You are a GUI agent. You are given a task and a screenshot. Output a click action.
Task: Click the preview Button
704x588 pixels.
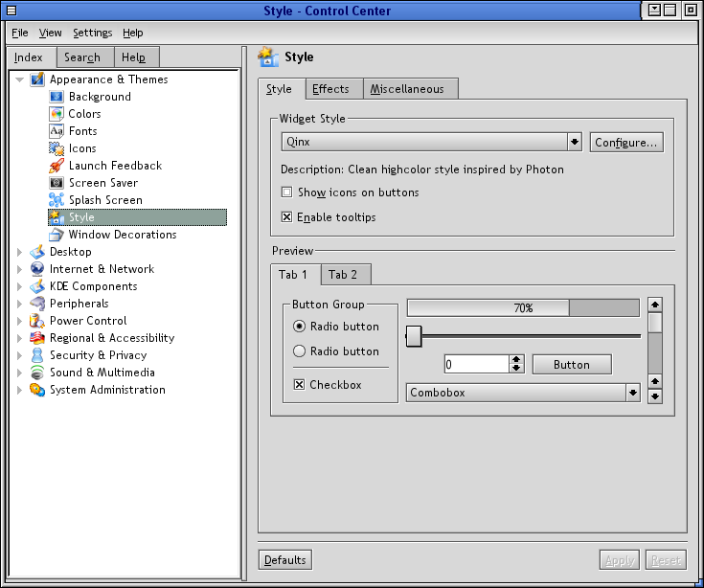click(572, 365)
